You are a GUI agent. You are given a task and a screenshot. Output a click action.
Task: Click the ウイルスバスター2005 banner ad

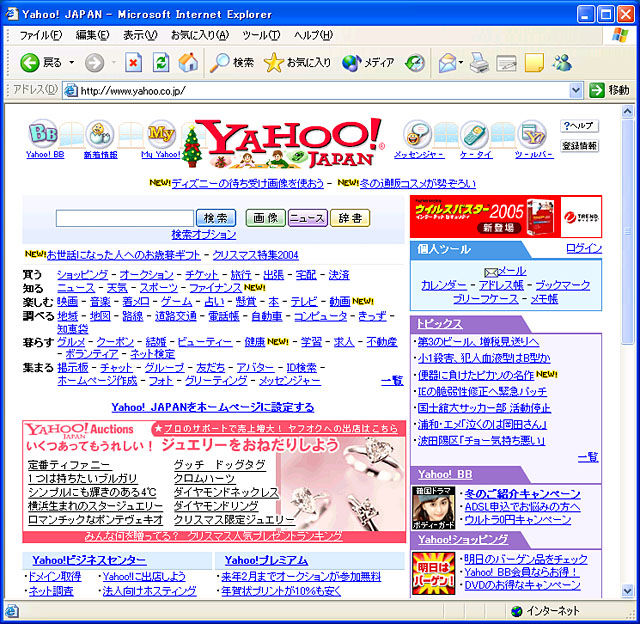pyautogui.click(x=506, y=216)
